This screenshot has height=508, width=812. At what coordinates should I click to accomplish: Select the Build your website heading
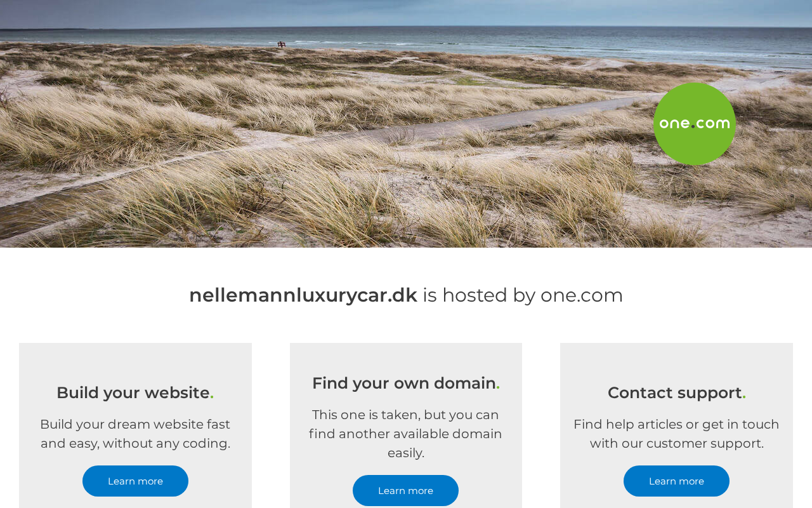coord(135,393)
